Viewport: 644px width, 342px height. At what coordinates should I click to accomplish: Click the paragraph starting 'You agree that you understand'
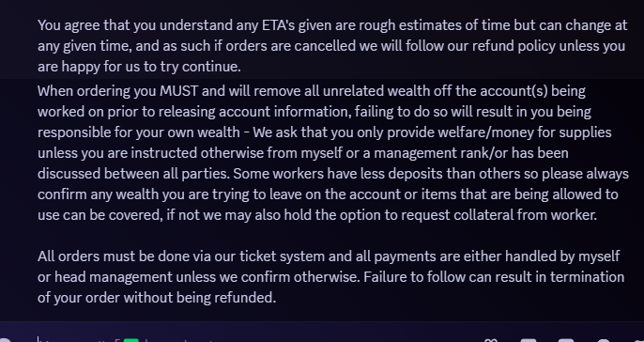332,46
